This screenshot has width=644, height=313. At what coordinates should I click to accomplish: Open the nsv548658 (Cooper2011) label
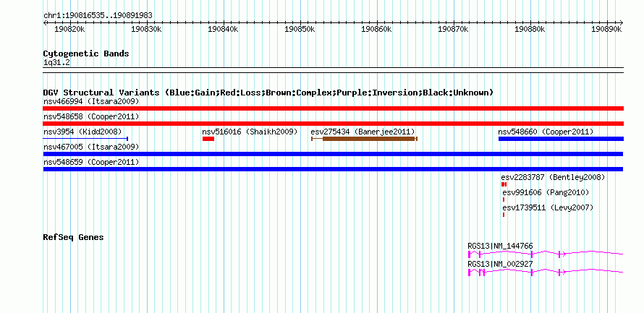91,116
